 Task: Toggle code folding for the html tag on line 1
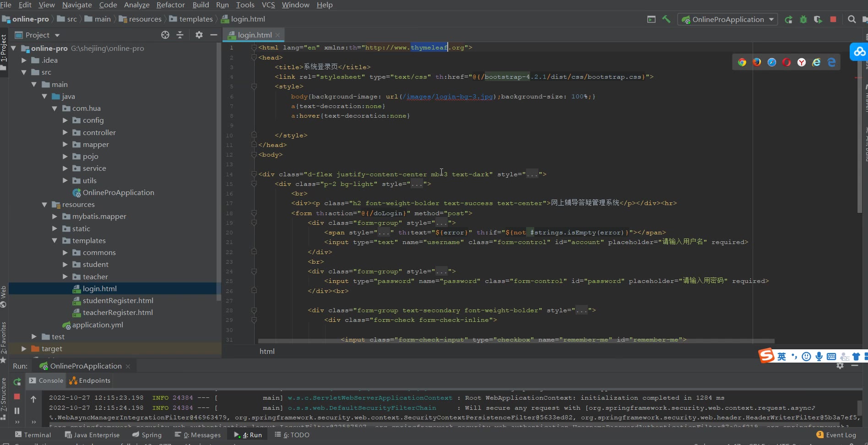point(254,48)
